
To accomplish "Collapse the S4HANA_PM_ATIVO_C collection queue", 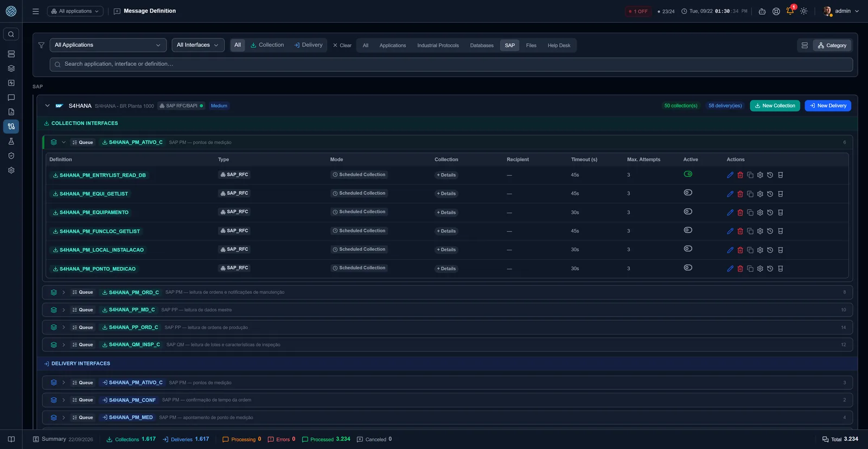I will pos(63,142).
